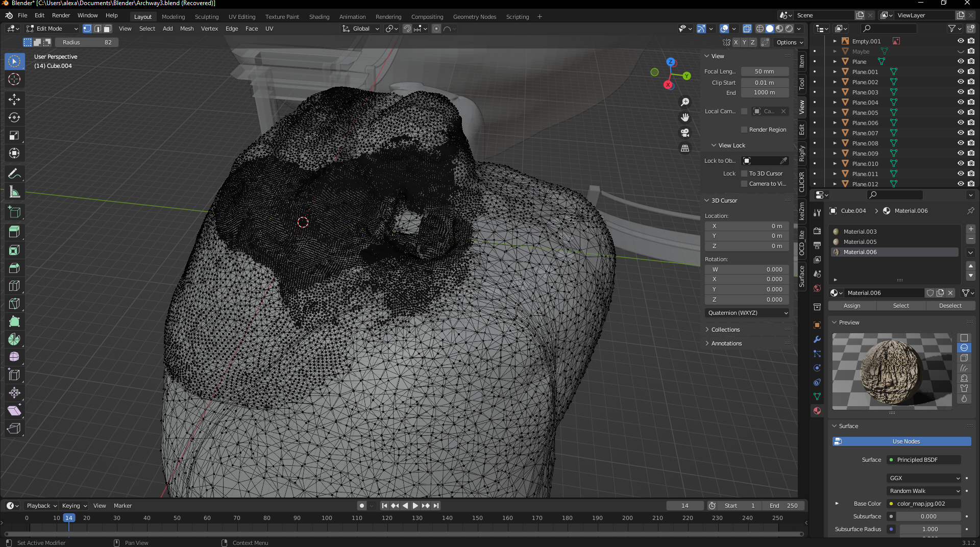This screenshot has height=547, width=980.
Task: Toggle camera view gizmo icon
Action: pyautogui.click(x=685, y=133)
